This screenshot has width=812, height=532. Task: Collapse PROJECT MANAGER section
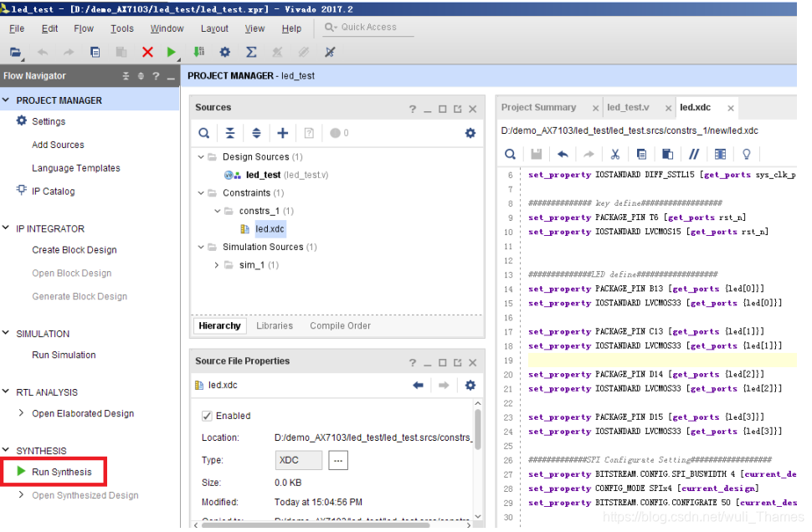tap(6, 100)
